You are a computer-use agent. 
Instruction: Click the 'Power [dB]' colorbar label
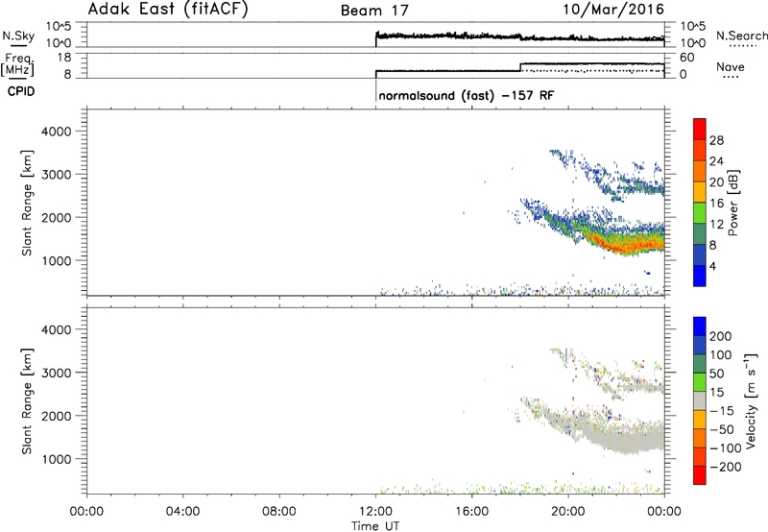[x=732, y=203]
